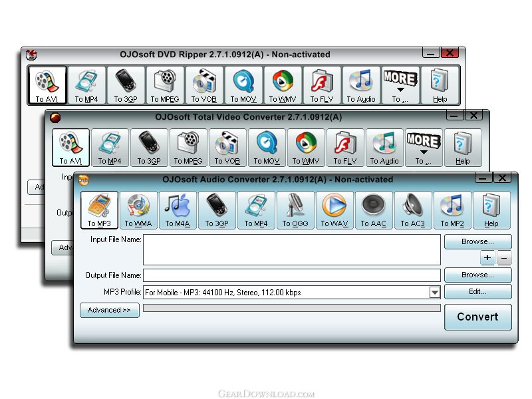
Task: Click the conversion progress bar
Action: pos(292,308)
